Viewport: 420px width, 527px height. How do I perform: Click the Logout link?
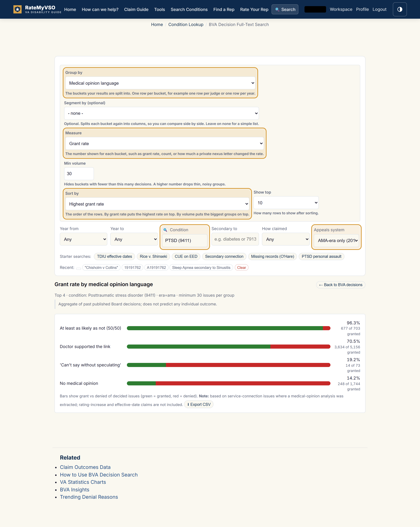(x=379, y=9)
